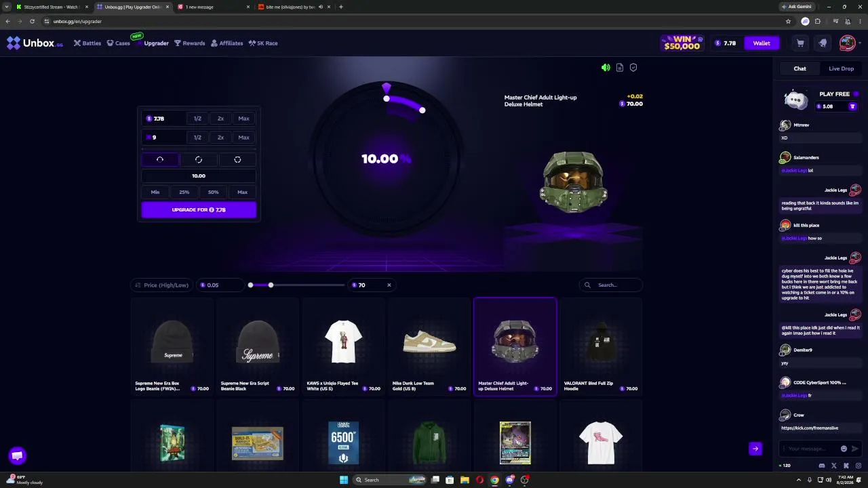Open the shopping cart icon

pyautogui.click(x=800, y=43)
